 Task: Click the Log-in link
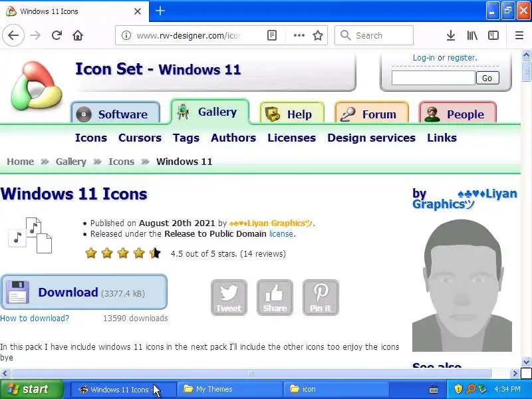[424, 58]
